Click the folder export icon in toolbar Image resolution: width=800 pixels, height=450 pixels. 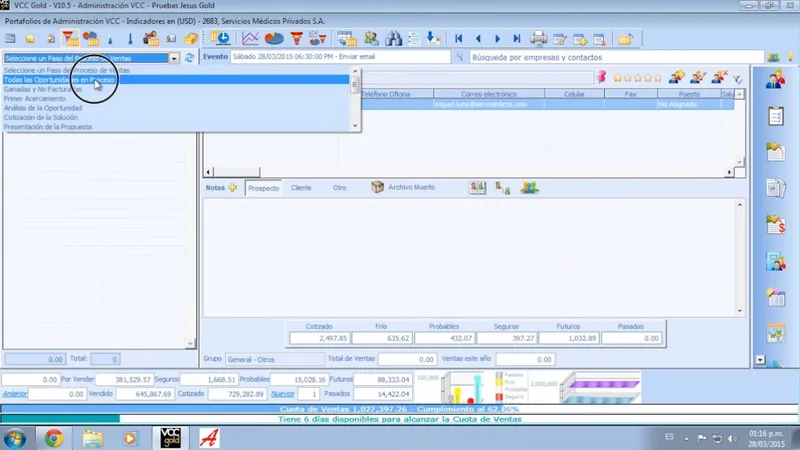click(x=626, y=39)
